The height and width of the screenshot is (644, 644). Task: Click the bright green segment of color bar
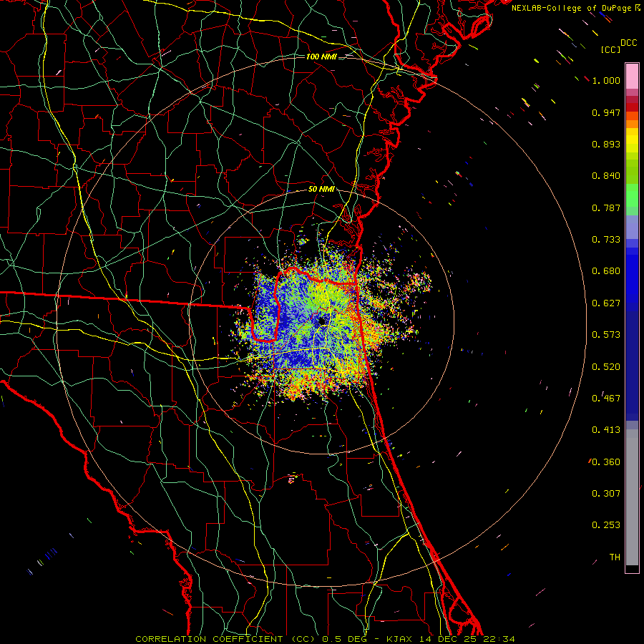click(632, 195)
